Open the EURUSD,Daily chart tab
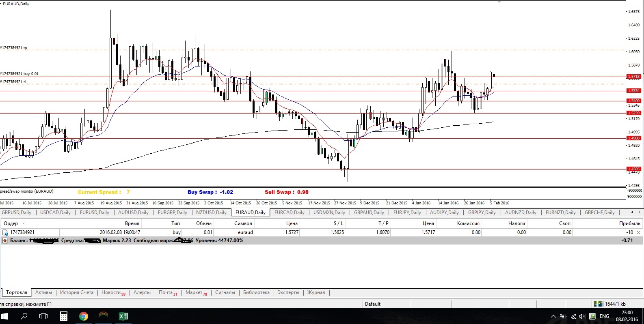 pos(95,212)
